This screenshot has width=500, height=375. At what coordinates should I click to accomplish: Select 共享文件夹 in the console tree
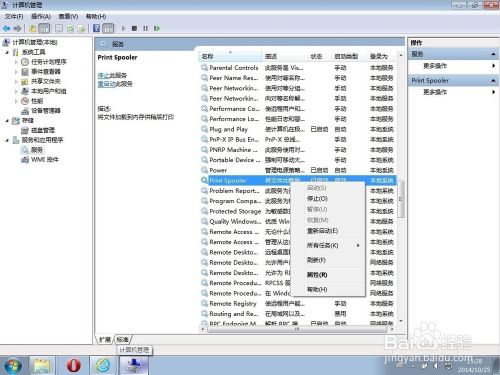point(46,81)
